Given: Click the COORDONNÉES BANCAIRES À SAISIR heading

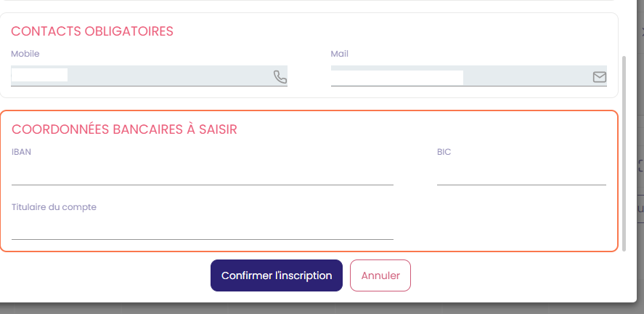Looking at the screenshot, I should point(124,129).
